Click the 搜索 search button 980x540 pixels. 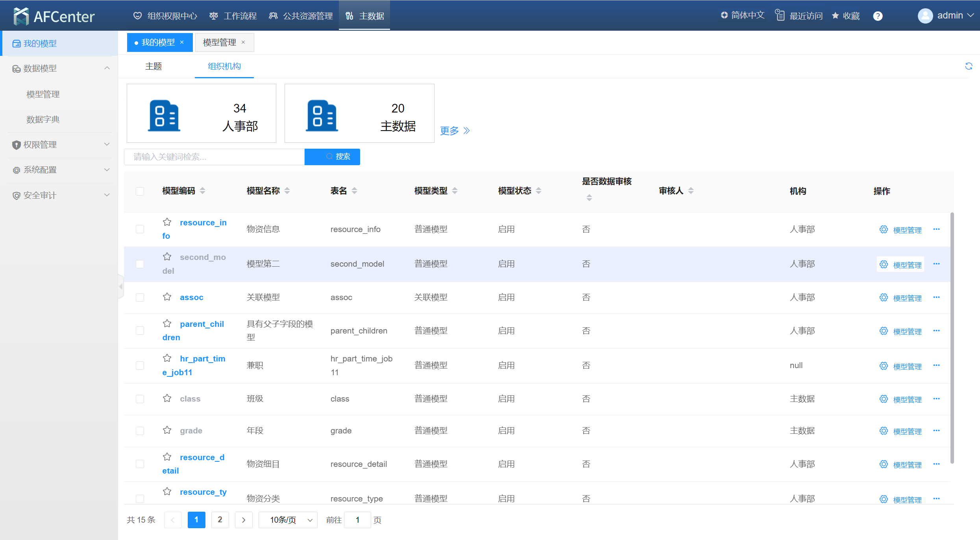(332, 157)
